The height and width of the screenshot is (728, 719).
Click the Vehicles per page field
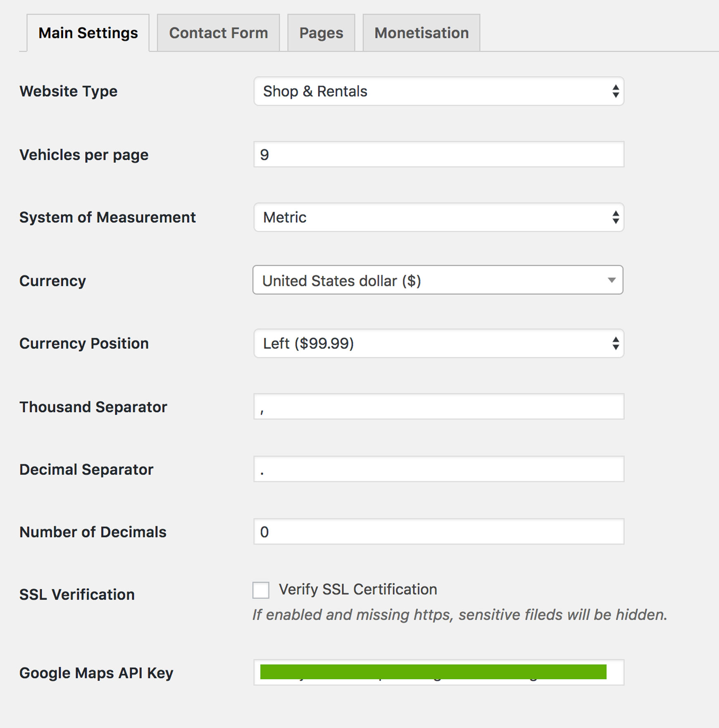[439, 154]
